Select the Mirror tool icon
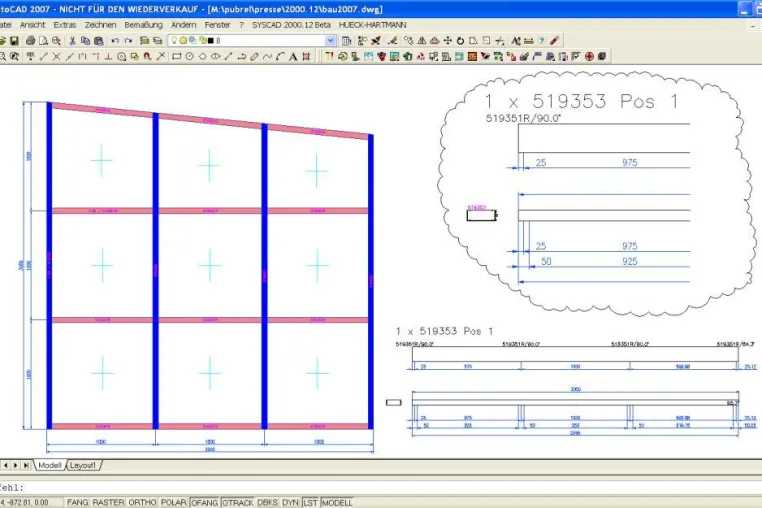The width and height of the screenshot is (762, 508). pyautogui.click(x=422, y=41)
